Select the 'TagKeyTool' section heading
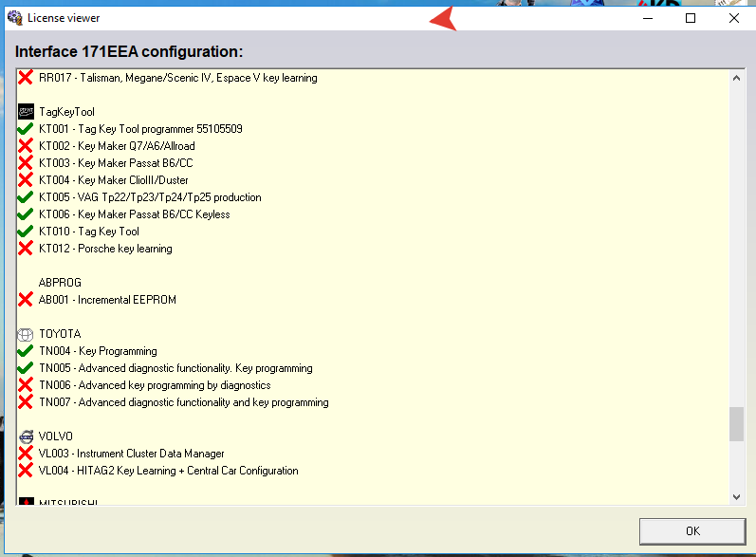This screenshot has width=756, height=557. coord(66,112)
